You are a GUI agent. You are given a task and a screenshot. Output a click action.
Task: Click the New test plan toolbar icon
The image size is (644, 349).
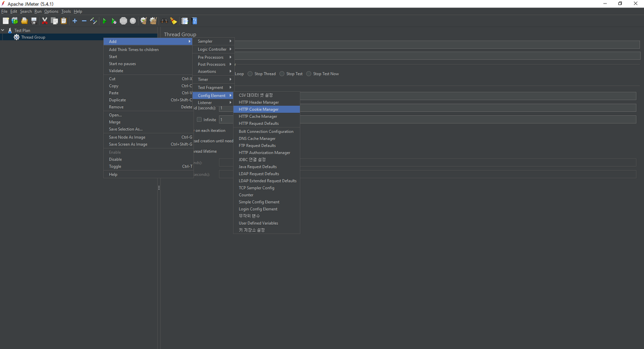tap(6, 21)
